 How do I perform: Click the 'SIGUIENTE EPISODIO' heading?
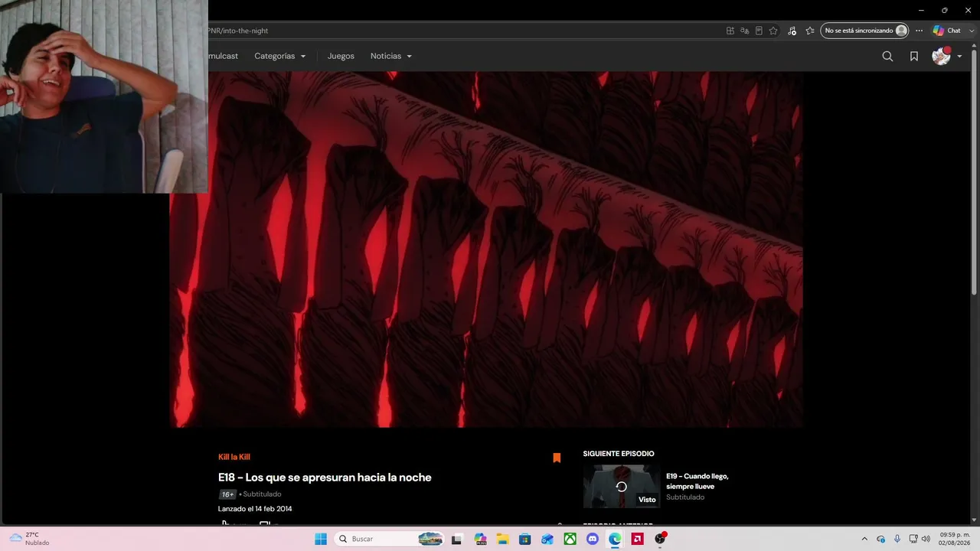[619, 454]
